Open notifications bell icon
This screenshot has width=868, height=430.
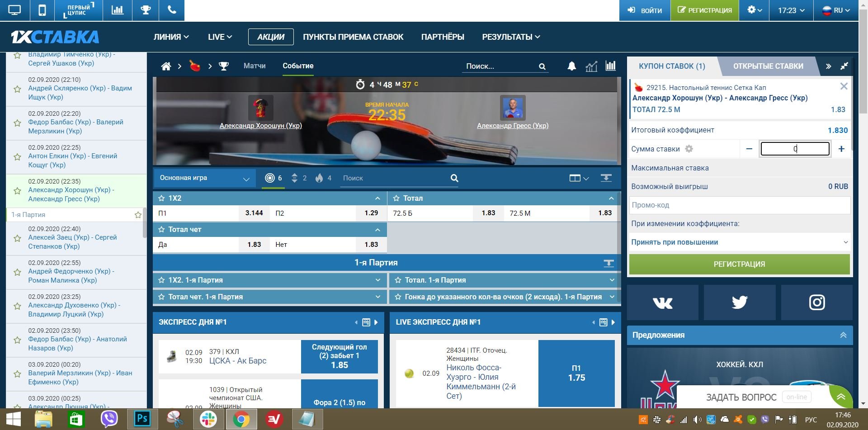[571, 66]
